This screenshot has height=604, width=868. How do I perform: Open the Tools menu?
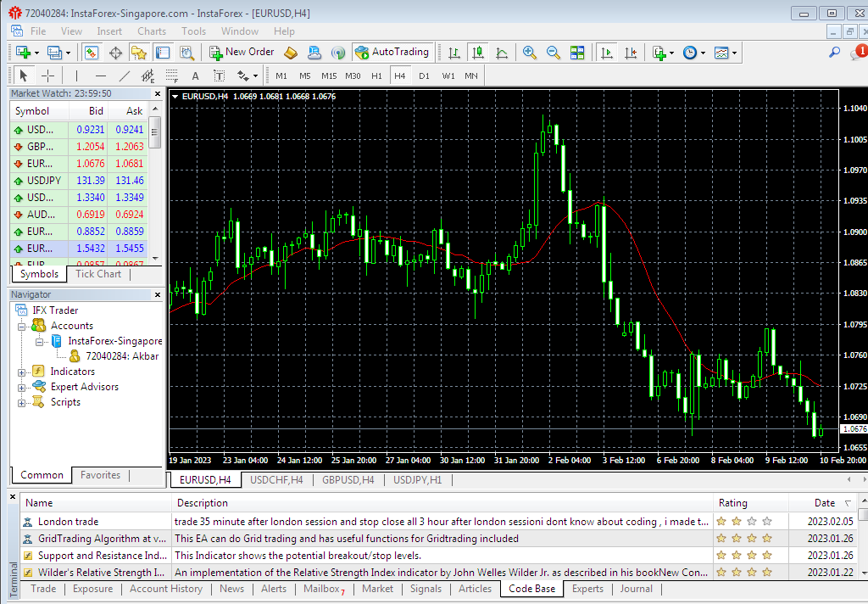[x=194, y=31]
